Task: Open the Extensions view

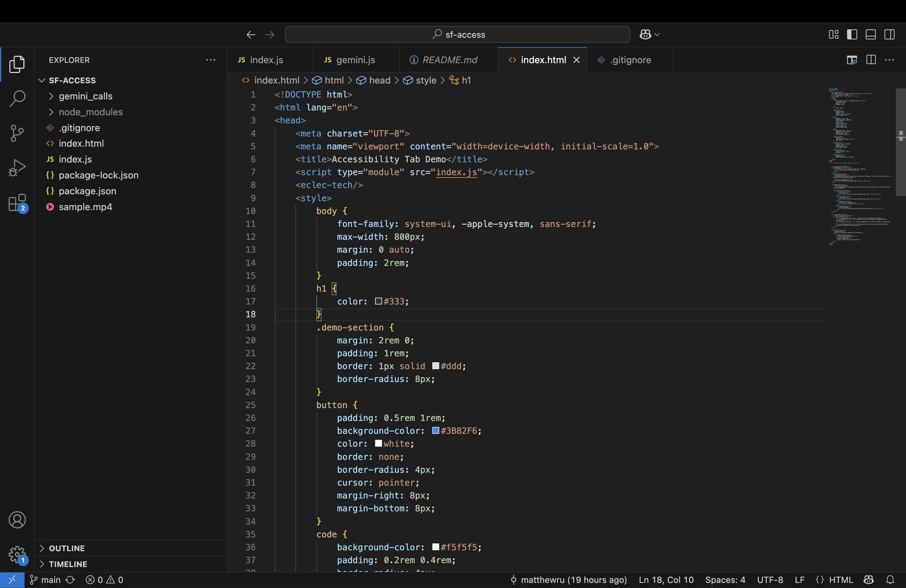Action: click(x=17, y=203)
